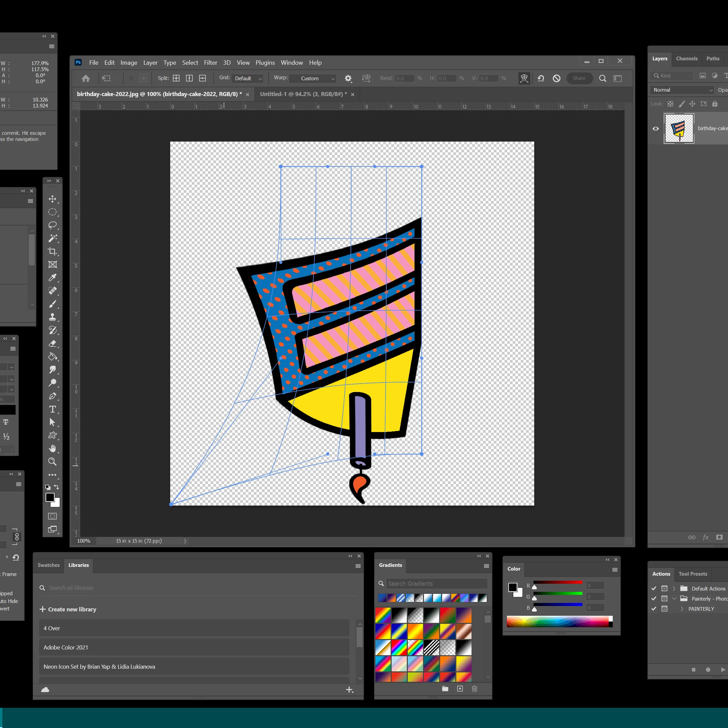Image resolution: width=728 pixels, height=728 pixels.
Task: Select the Horizontal Type tool
Action: click(x=52, y=409)
